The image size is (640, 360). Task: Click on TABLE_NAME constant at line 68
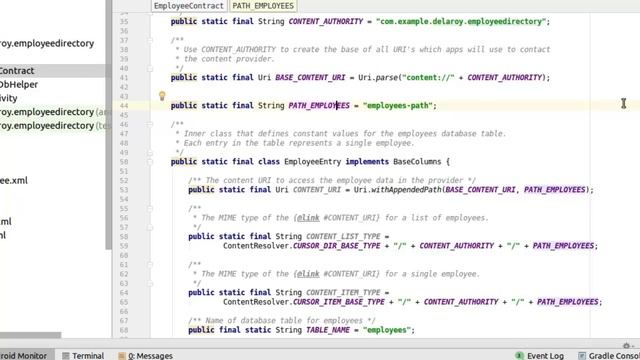[x=328, y=330]
